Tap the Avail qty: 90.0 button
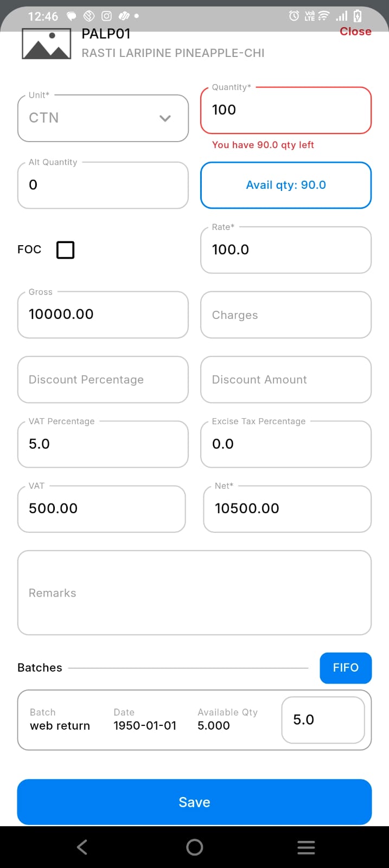The image size is (389, 868). (x=286, y=185)
